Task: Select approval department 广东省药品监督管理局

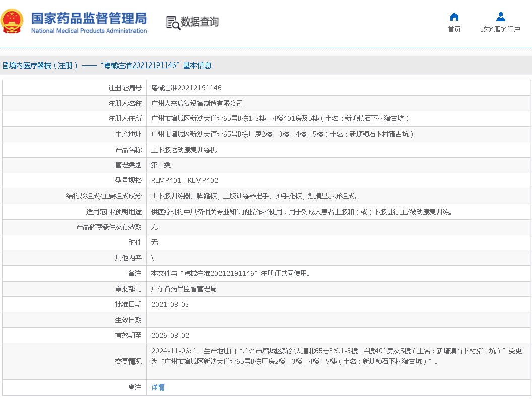Action: (x=184, y=289)
